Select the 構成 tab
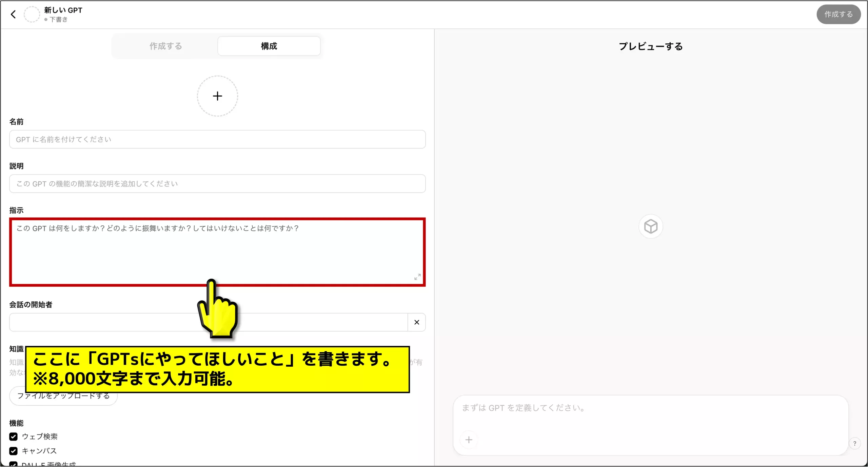This screenshot has width=868, height=467. pyautogui.click(x=269, y=46)
